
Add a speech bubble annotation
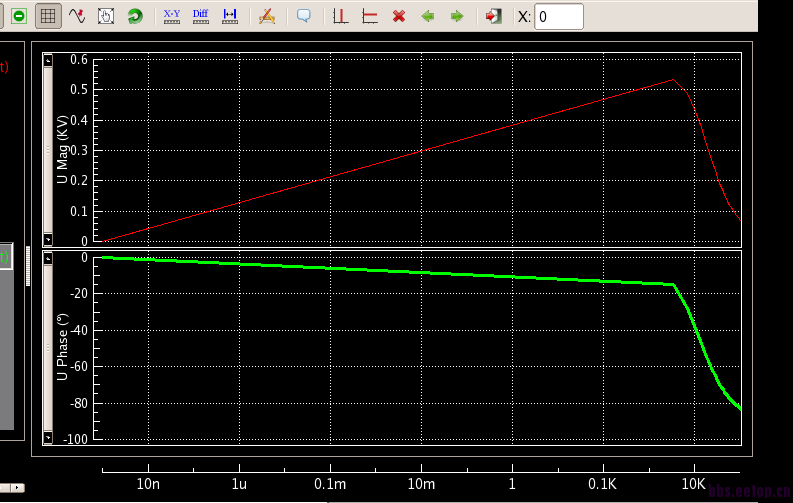[303, 16]
